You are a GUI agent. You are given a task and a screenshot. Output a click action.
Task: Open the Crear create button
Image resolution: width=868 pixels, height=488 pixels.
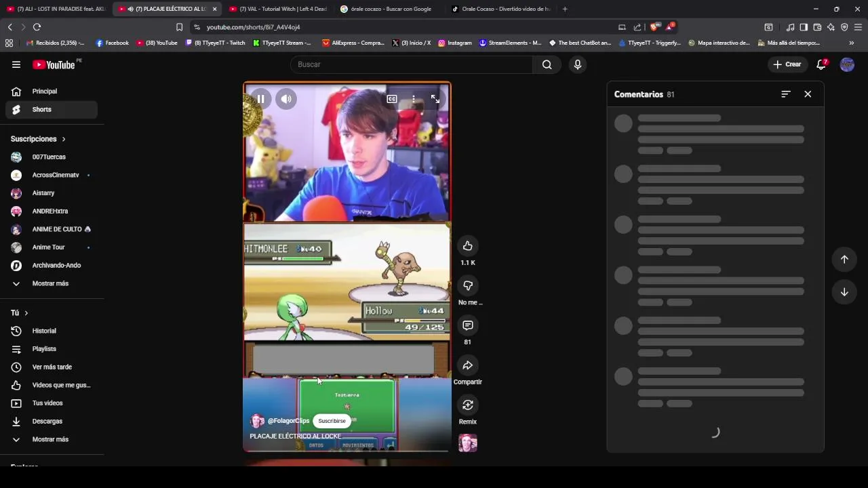point(787,64)
